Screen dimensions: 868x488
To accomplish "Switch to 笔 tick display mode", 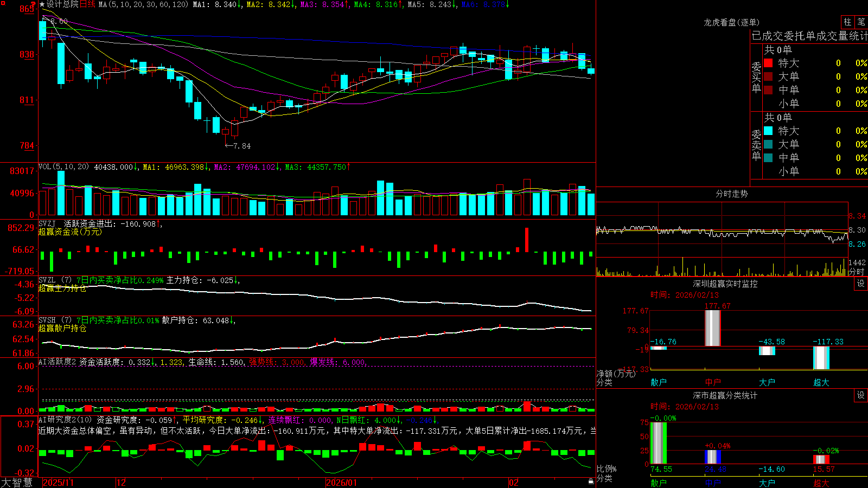I will pyautogui.click(x=861, y=22).
